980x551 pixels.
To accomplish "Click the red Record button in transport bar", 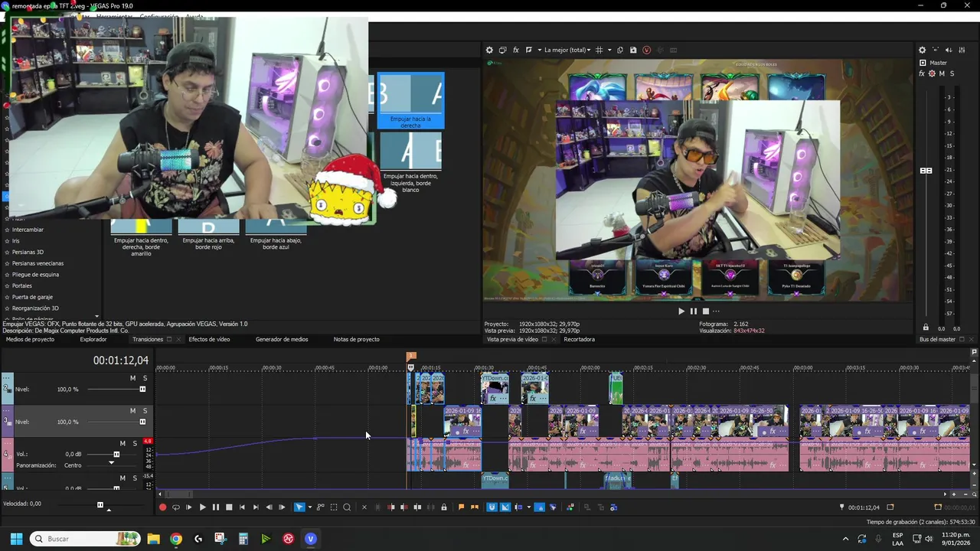I will click(162, 507).
